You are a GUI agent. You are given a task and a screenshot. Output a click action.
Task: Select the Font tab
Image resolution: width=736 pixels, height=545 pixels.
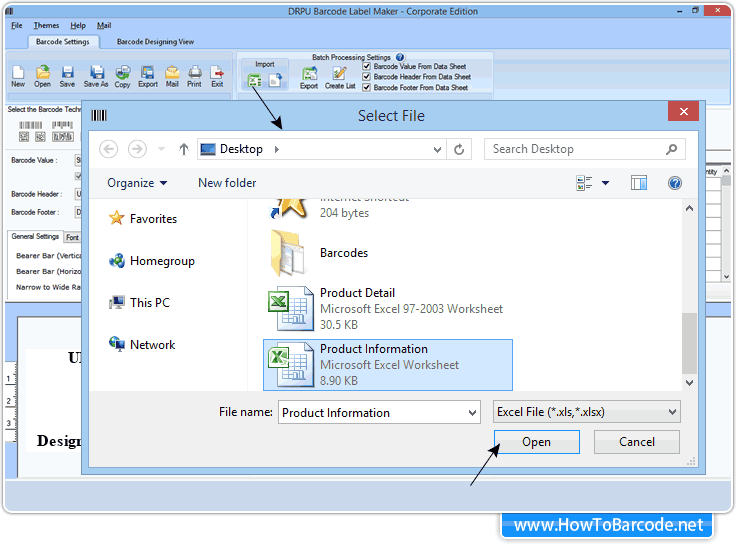tap(72, 238)
